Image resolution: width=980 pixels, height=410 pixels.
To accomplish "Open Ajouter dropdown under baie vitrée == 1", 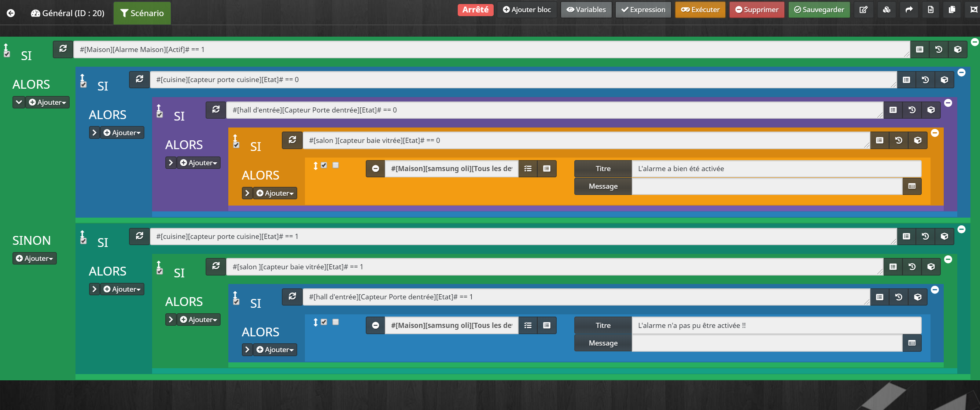I will tap(199, 319).
